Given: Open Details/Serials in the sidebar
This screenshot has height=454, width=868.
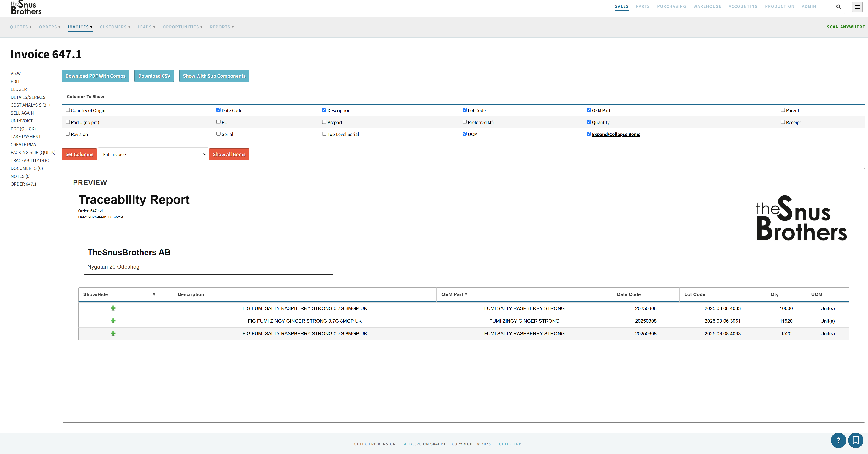Looking at the screenshot, I should pos(28,97).
